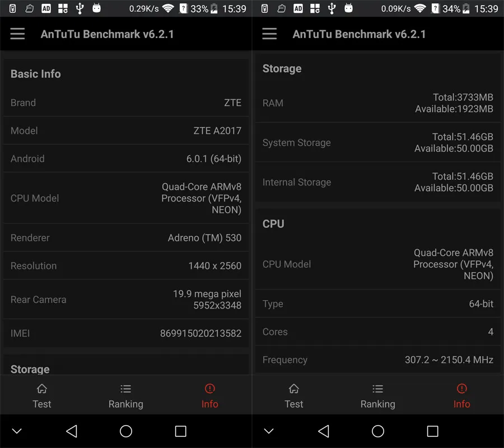Tap Wi-Fi status icon on right screen

(420, 8)
